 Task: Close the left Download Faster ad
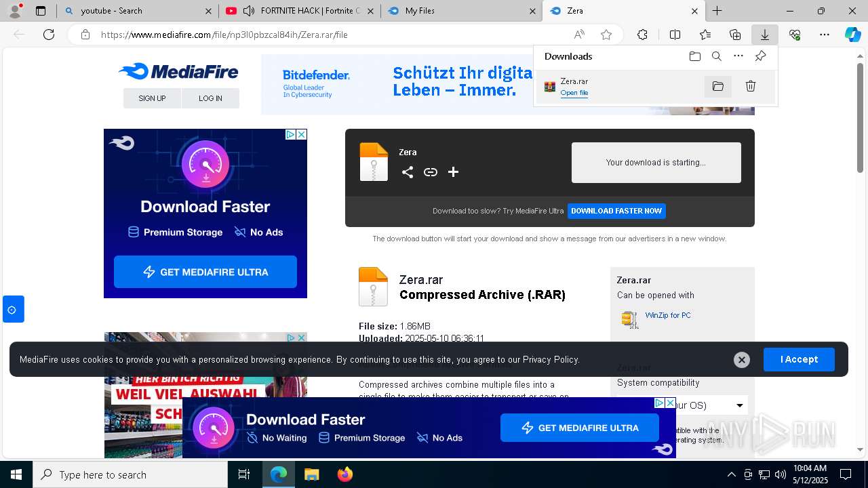coord(302,135)
